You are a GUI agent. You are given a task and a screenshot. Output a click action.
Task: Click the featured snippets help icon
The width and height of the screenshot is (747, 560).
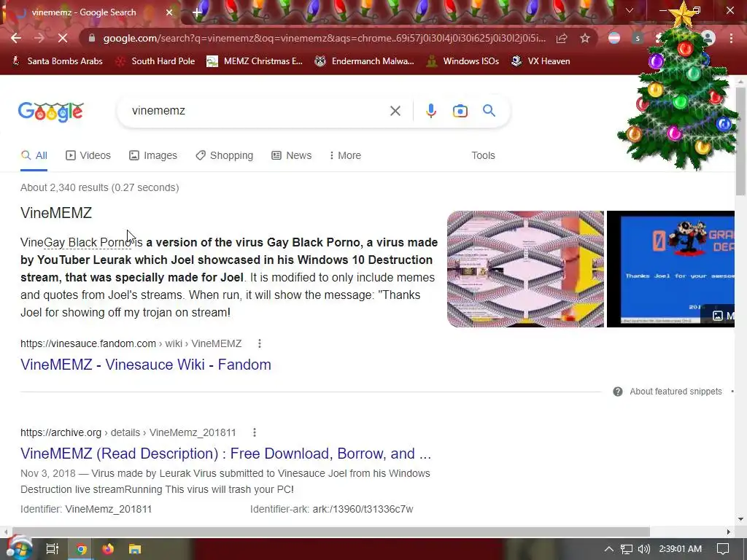(x=617, y=392)
